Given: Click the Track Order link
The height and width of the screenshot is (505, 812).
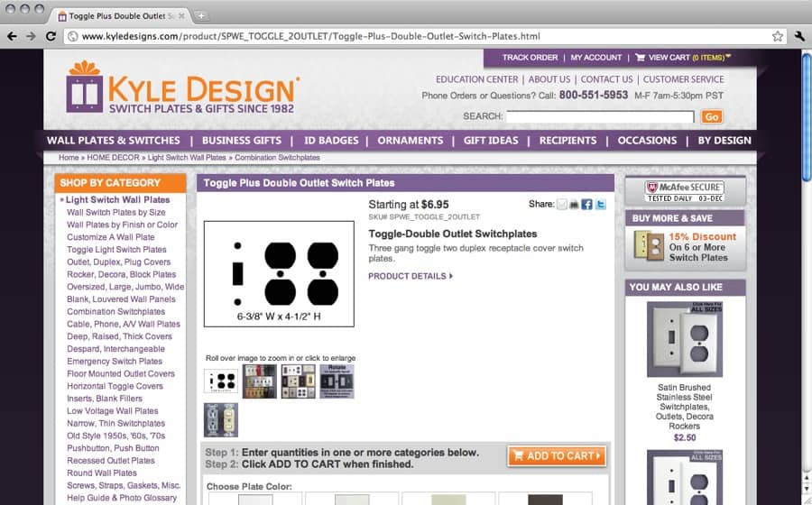Looking at the screenshot, I should click(530, 58).
